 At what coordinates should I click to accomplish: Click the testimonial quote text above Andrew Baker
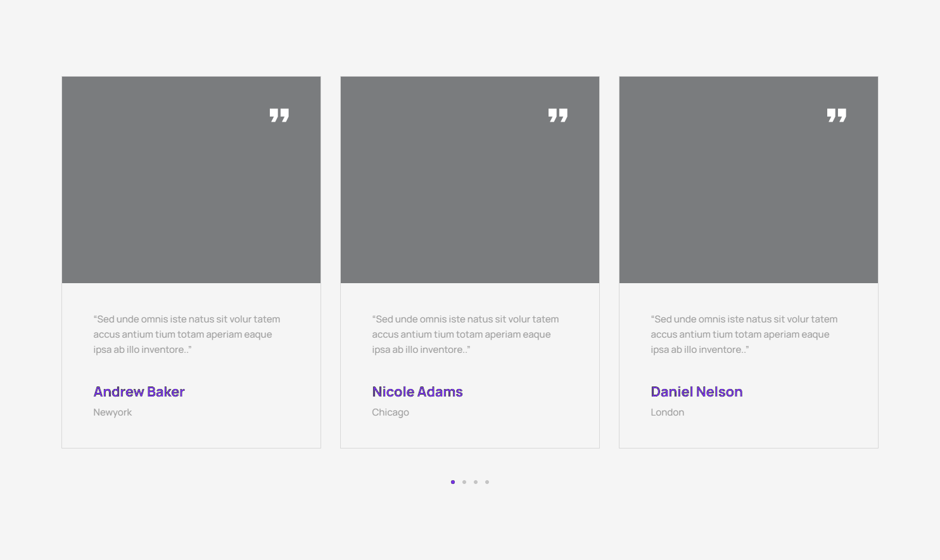point(186,334)
